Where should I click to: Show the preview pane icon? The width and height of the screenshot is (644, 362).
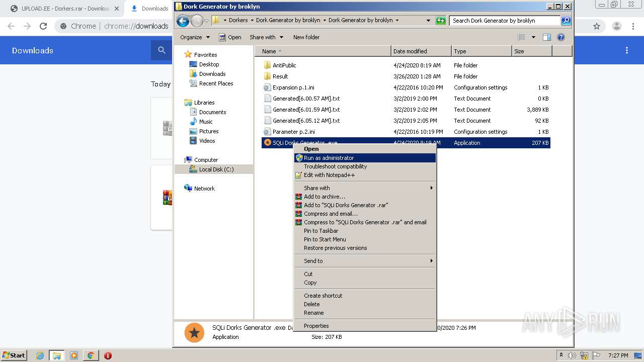[x=547, y=37]
